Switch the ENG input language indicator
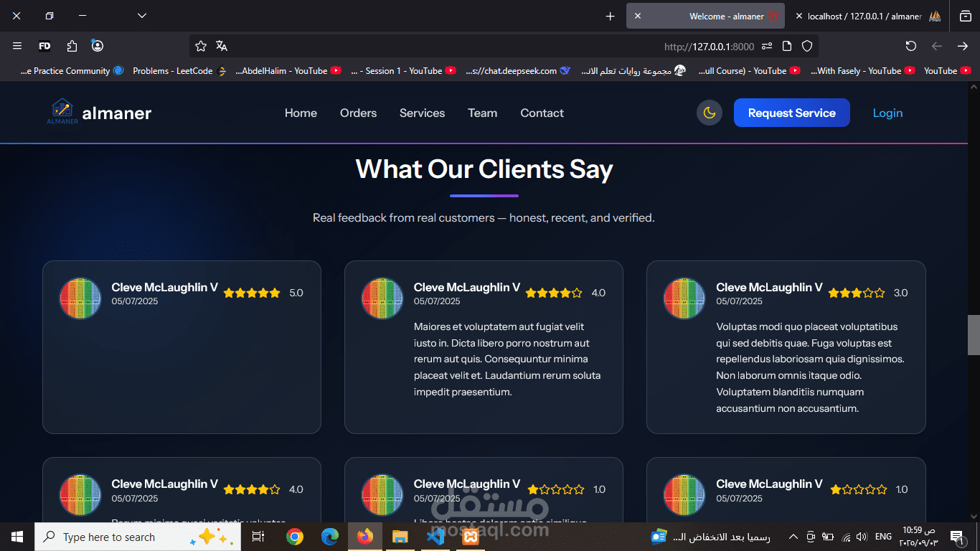980x551 pixels. pos(884,537)
